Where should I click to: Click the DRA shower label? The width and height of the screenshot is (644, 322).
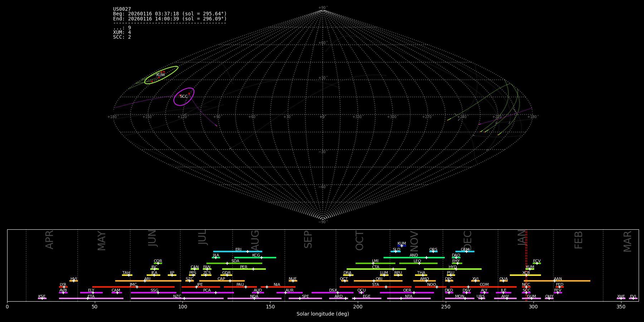point(347,273)
